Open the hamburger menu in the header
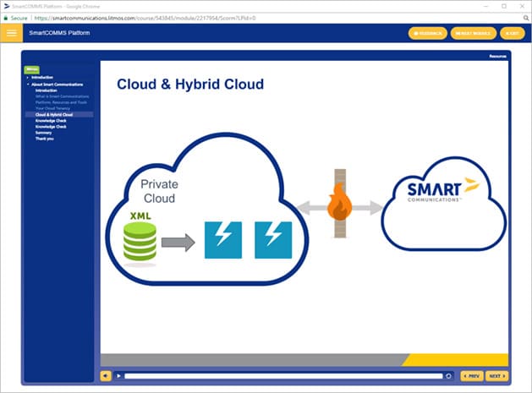The height and width of the screenshot is (393, 532). (12, 33)
